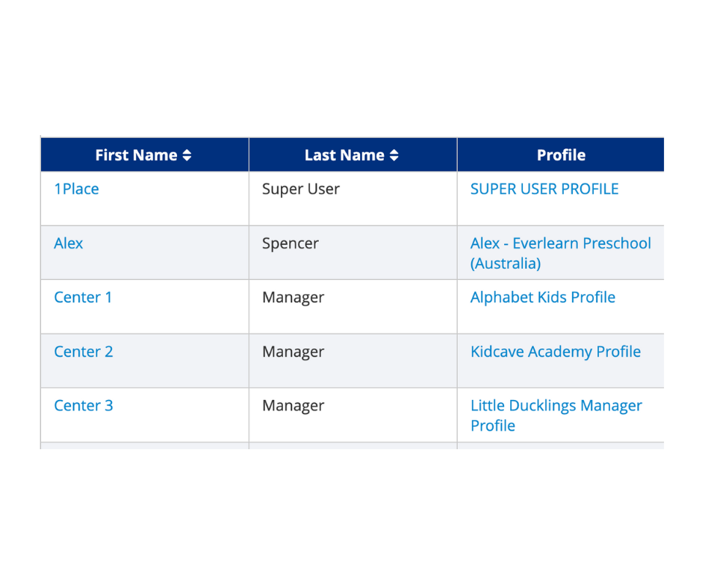This screenshot has width=702, height=588.
Task: Click the Last Name sort icon
Action: click(x=394, y=155)
